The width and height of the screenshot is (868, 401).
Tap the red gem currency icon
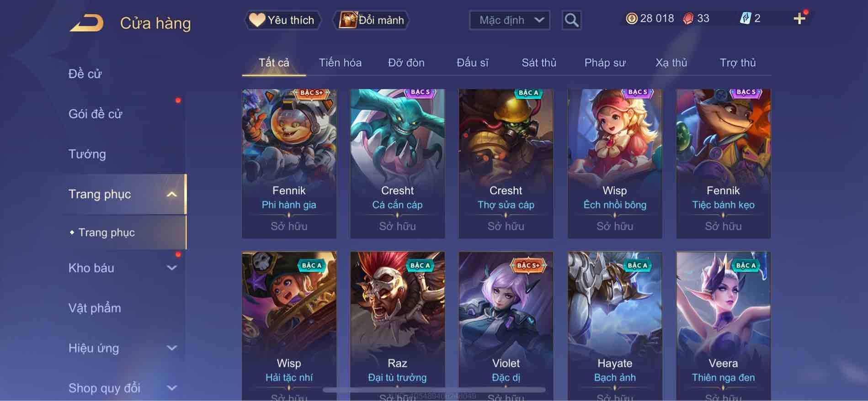[688, 19]
